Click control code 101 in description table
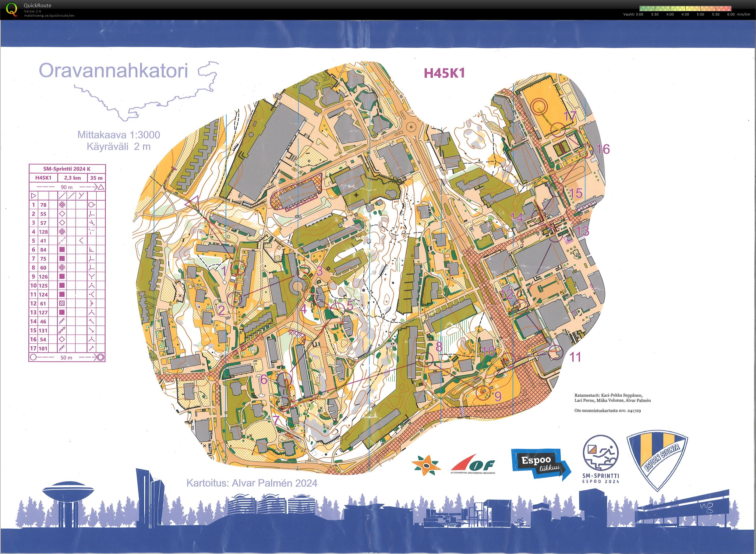 (43, 349)
